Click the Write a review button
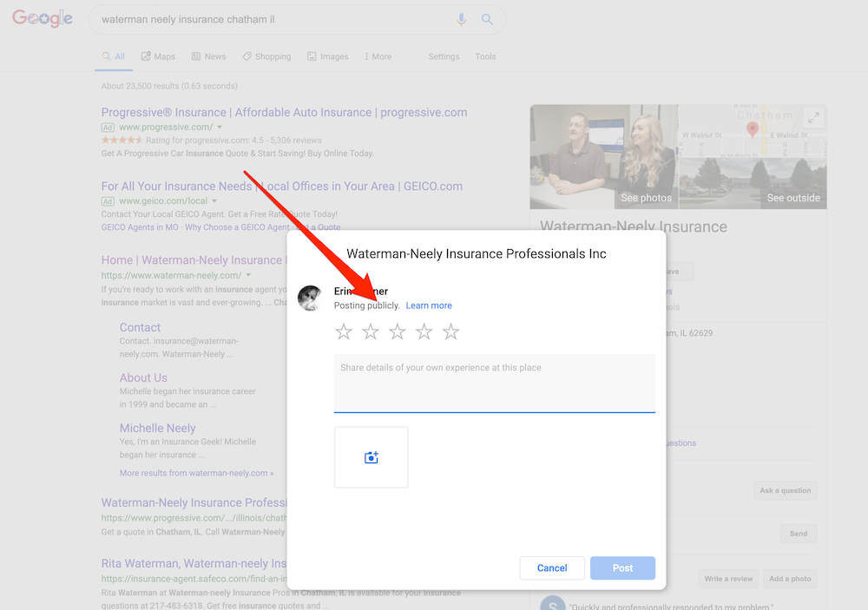The image size is (868, 610). tap(728, 579)
